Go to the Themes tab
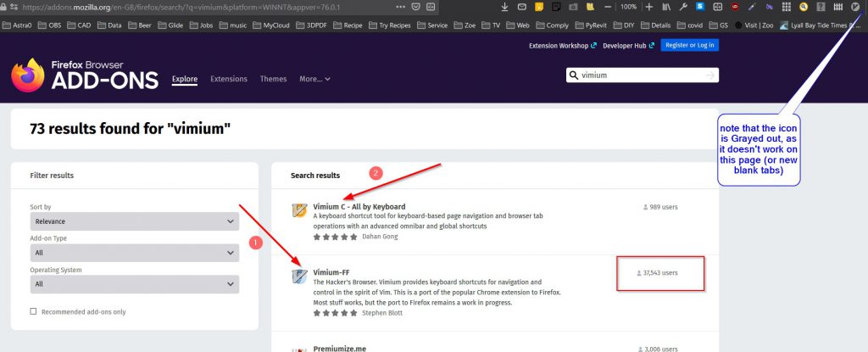This screenshot has width=868, height=352. [x=273, y=79]
